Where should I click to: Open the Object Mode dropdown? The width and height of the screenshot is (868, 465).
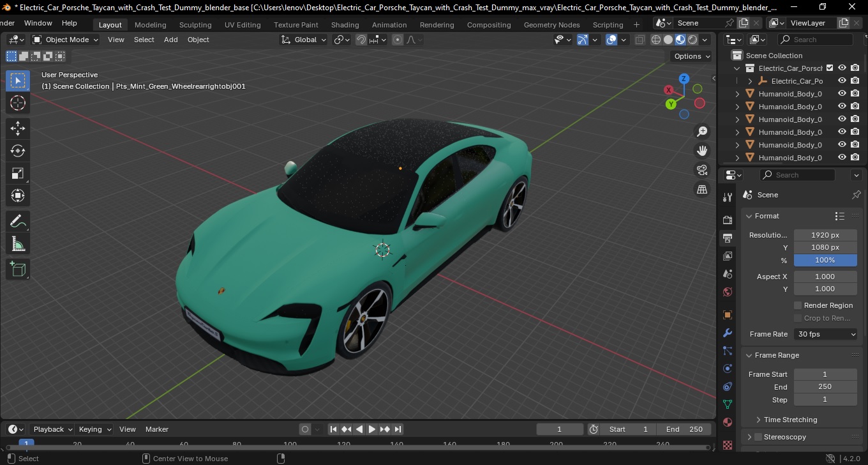pyautogui.click(x=66, y=40)
